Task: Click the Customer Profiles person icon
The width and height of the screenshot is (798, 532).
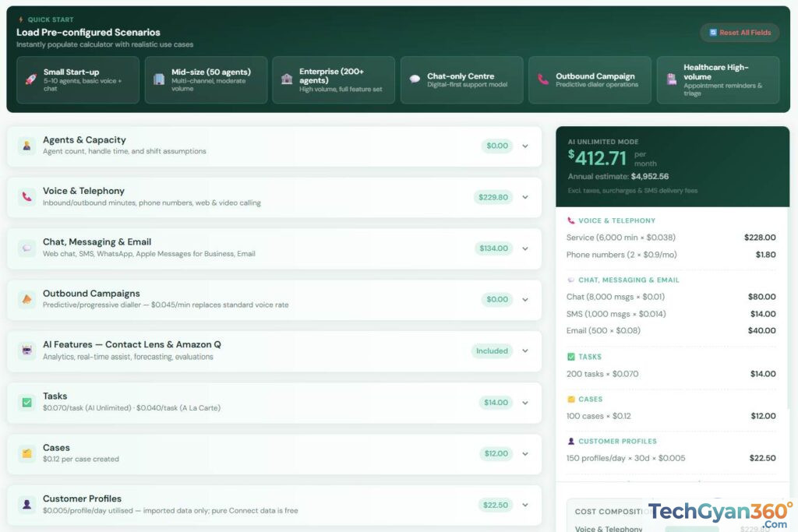Action: tap(27, 505)
